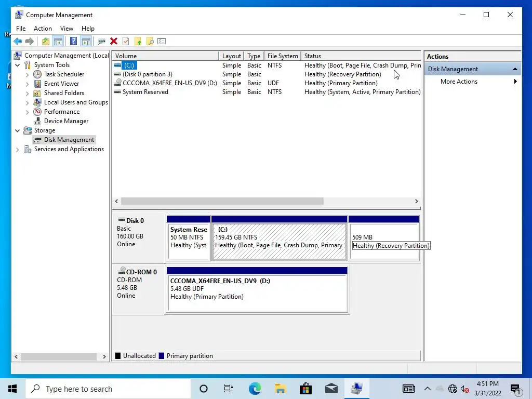Click the checklist settings toolbar icon

click(162, 42)
